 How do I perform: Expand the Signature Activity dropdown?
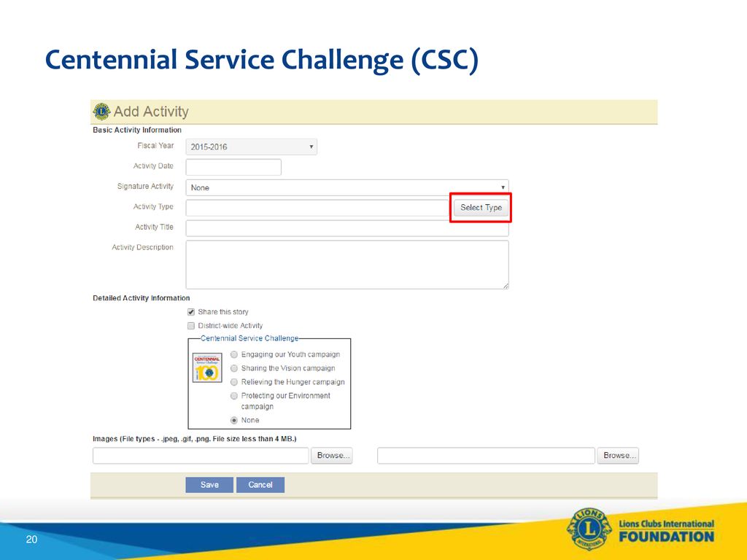(x=347, y=187)
